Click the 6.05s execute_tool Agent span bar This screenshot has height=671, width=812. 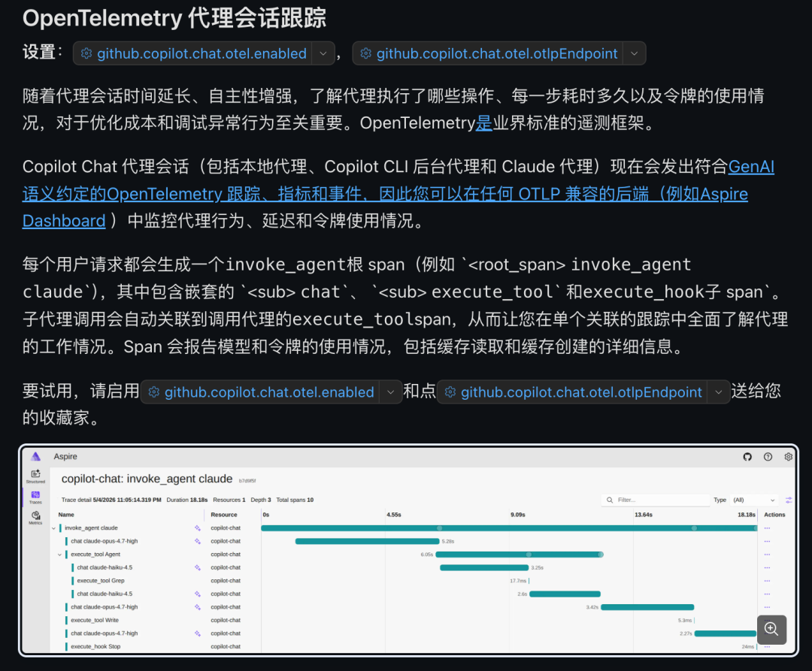point(520,555)
